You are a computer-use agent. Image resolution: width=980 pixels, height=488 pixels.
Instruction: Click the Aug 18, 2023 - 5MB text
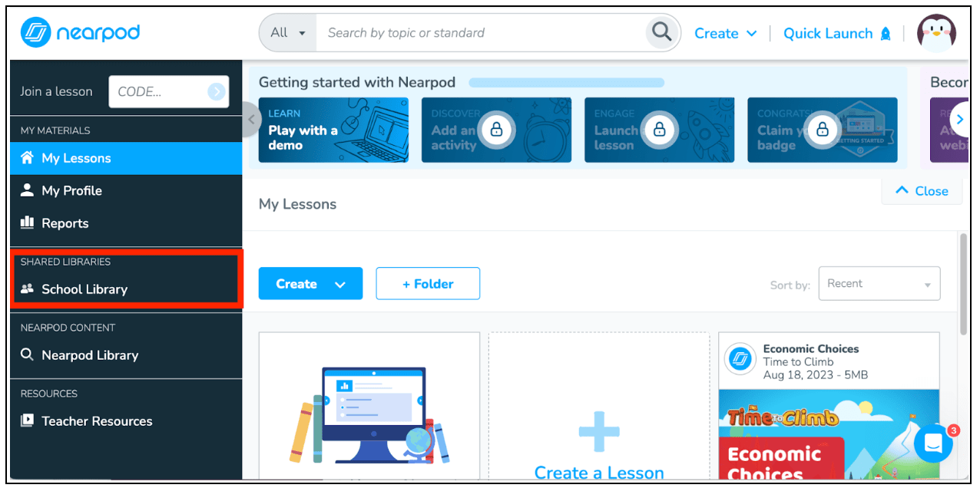pos(816,375)
